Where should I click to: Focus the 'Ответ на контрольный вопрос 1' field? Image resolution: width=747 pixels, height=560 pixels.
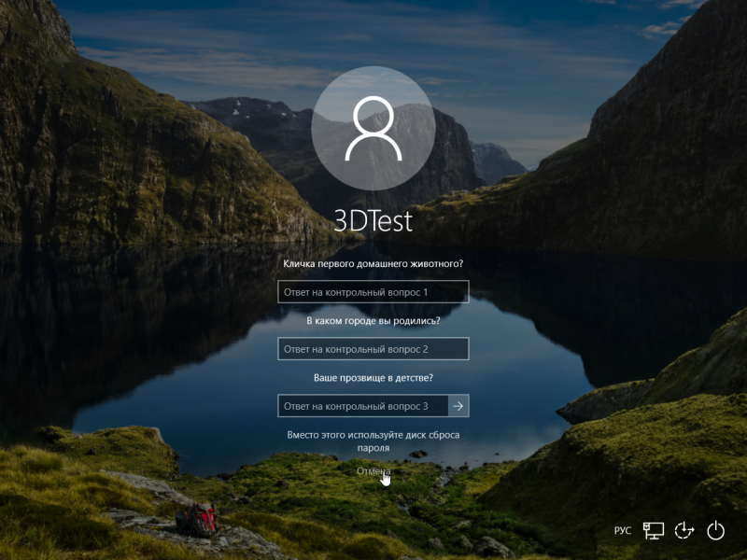click(x=373, y=292)
